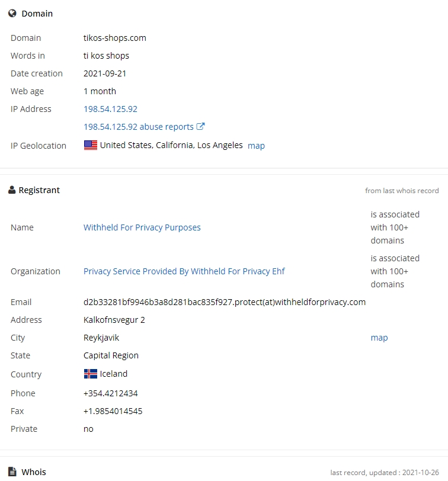Click the Kalkofnsvegur 2 address text
This screenshot has height=481, width=448.
(114, 320)
